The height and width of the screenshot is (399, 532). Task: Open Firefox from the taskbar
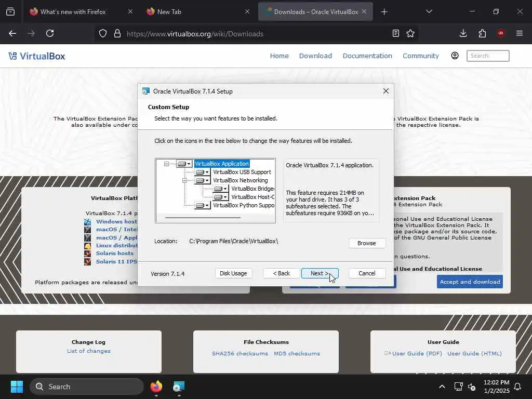click(156, 387)
